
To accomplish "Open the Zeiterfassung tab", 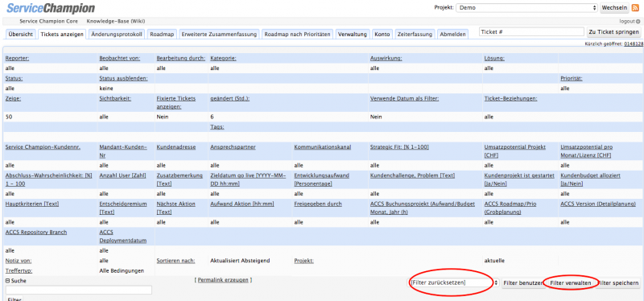I will pos(415,35).
